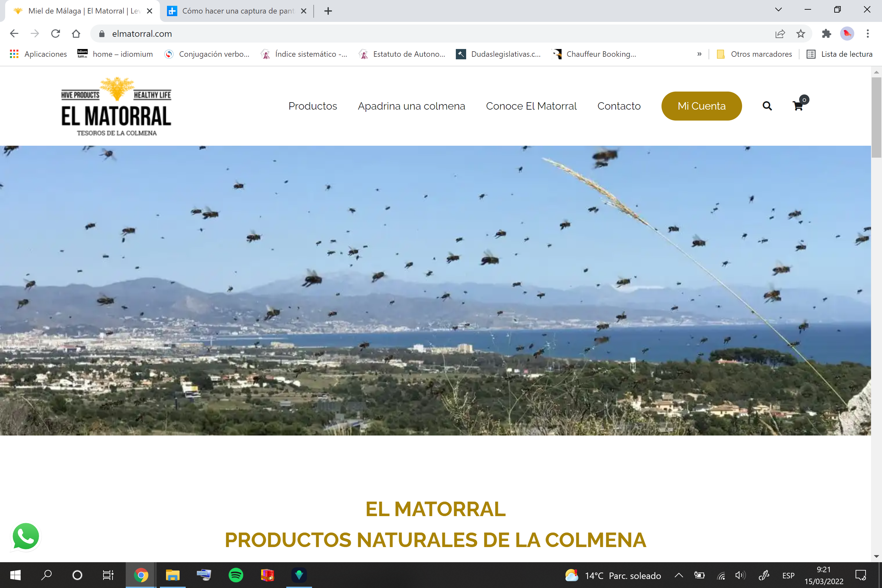
Task: Open the Windows Start menu
Action: click(15, 575)
